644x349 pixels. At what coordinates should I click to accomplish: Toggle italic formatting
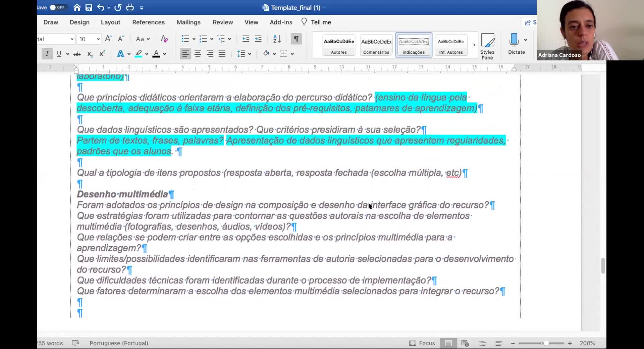pyautogui.click(x=47, y=54)
